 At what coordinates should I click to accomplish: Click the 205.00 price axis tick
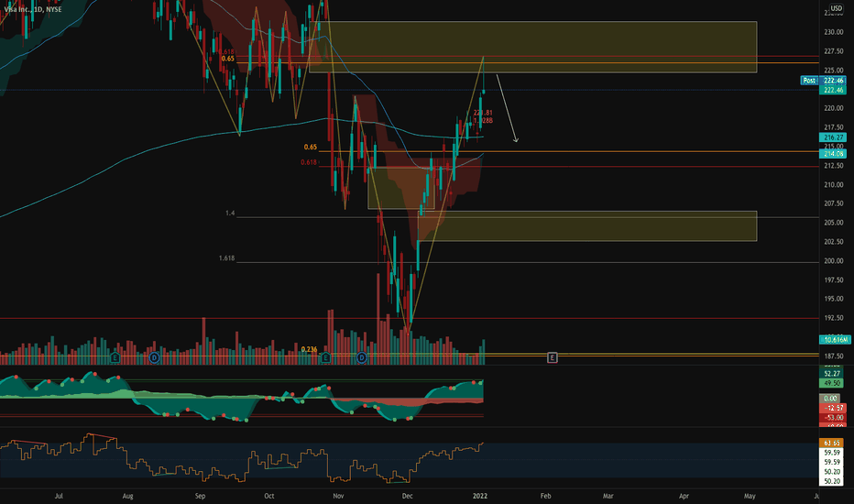click(x=833, y=223)
